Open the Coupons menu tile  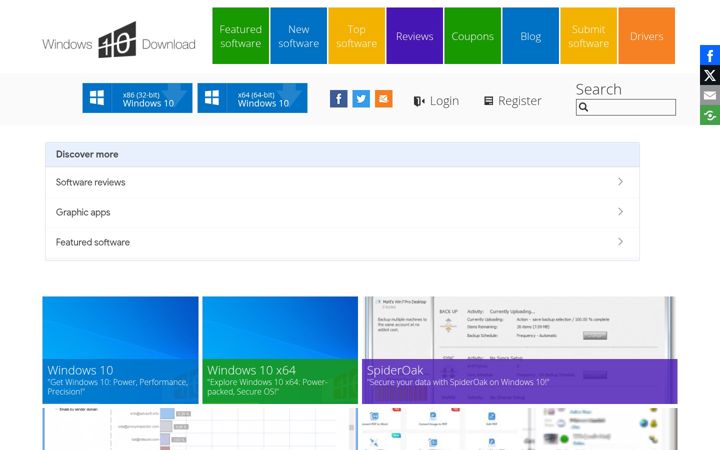click(x=472, y=36)
